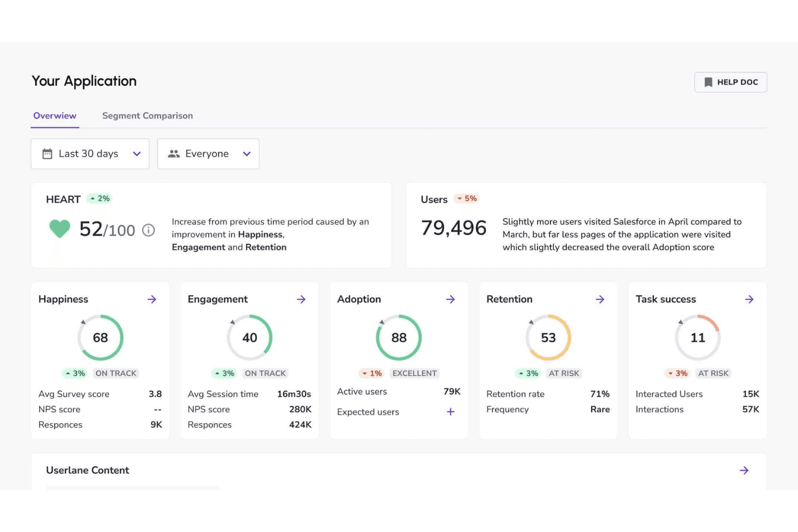This screenshot has width=798, height=532.
Task: Click the Avg Survey score label
Action: point(74,394)
